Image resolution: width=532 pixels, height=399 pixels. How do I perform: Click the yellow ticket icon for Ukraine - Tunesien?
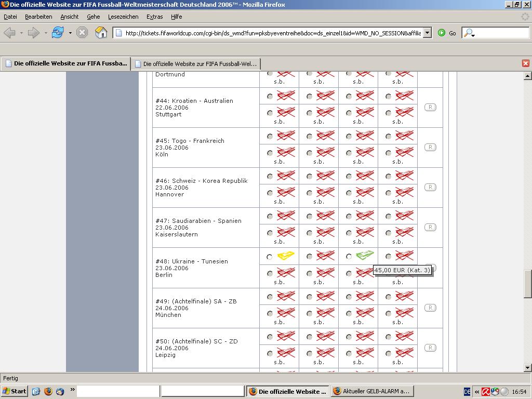point(286,256)
